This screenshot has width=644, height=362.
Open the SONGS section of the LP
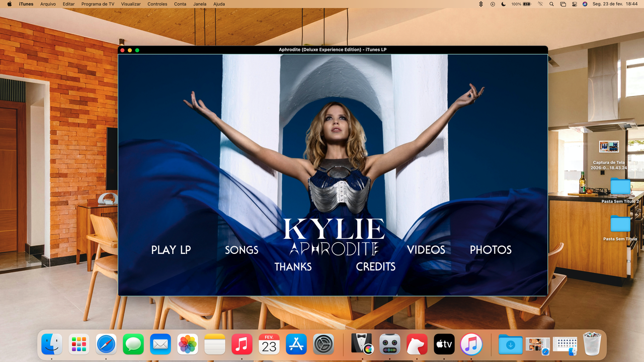pyautogui.click(x=242, y=250)
